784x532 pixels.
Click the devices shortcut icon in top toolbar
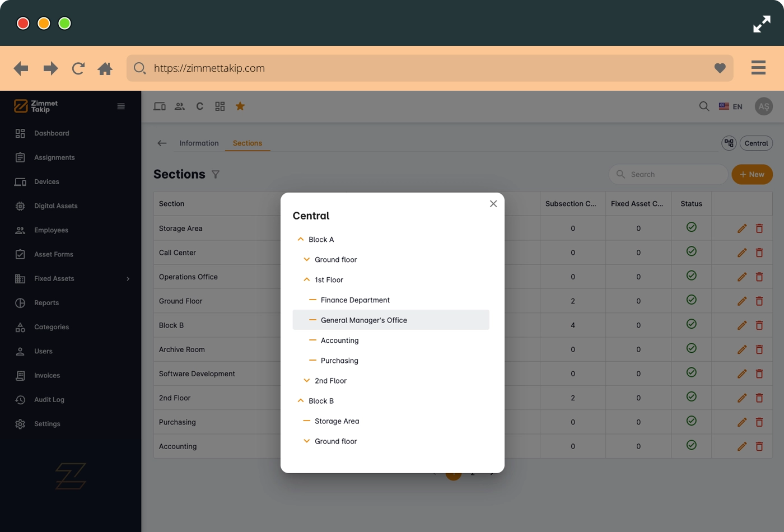coord(160,106)
